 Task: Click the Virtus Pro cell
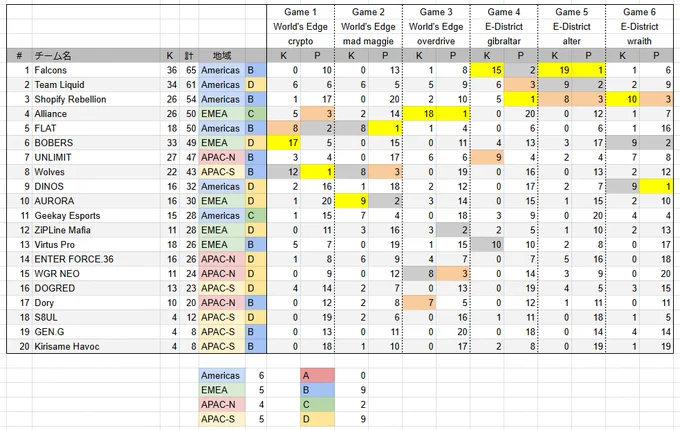pyautogui.click(x=96, y=244)
